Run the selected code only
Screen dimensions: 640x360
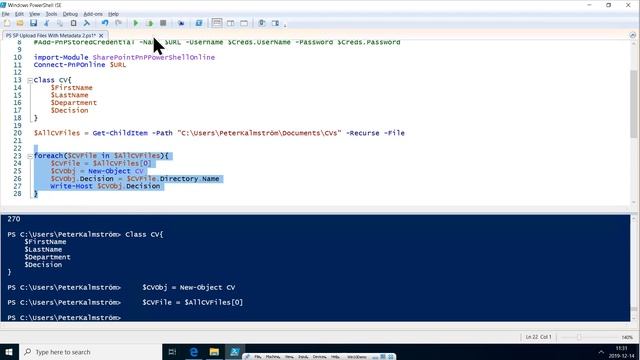pyautogui.click(x=149, y=23)
